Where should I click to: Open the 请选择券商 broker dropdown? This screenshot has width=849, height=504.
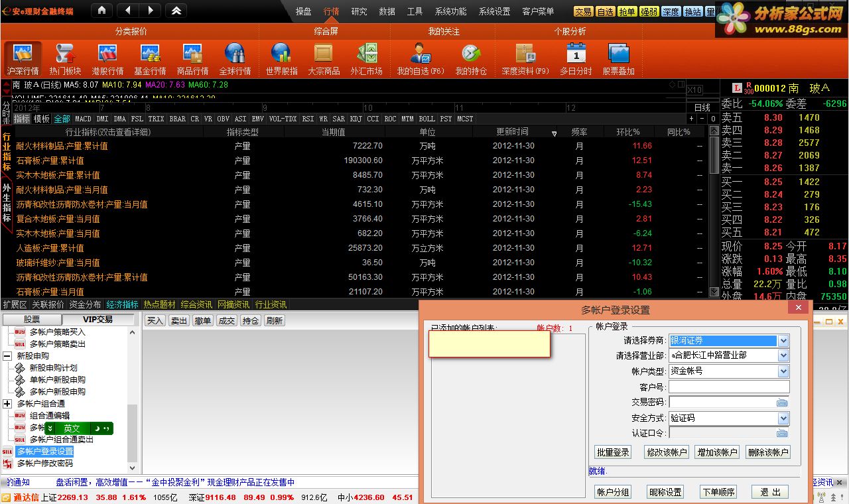click(x=783, y=340)
